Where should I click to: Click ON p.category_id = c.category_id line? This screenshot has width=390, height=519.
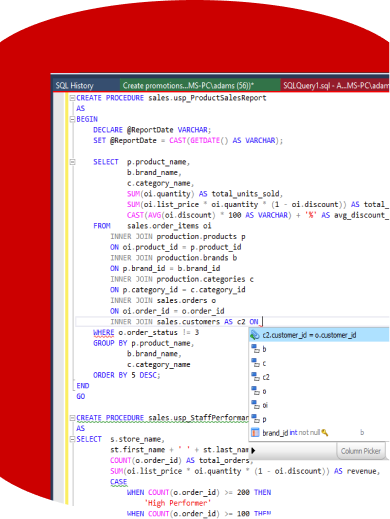click(x=178, y=290)
